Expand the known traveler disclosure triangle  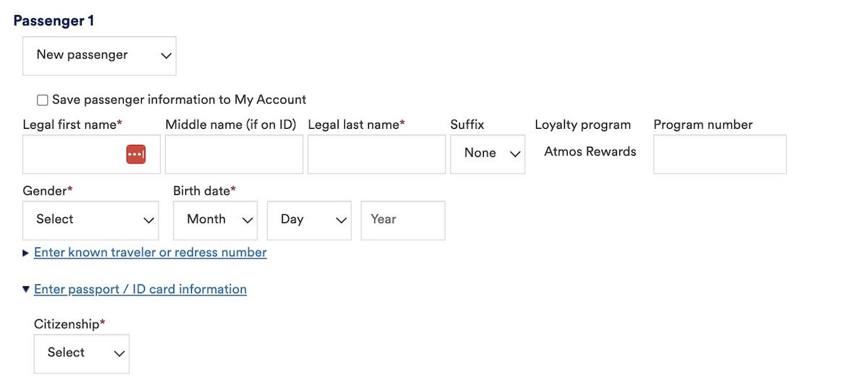(x=26, y=253)
